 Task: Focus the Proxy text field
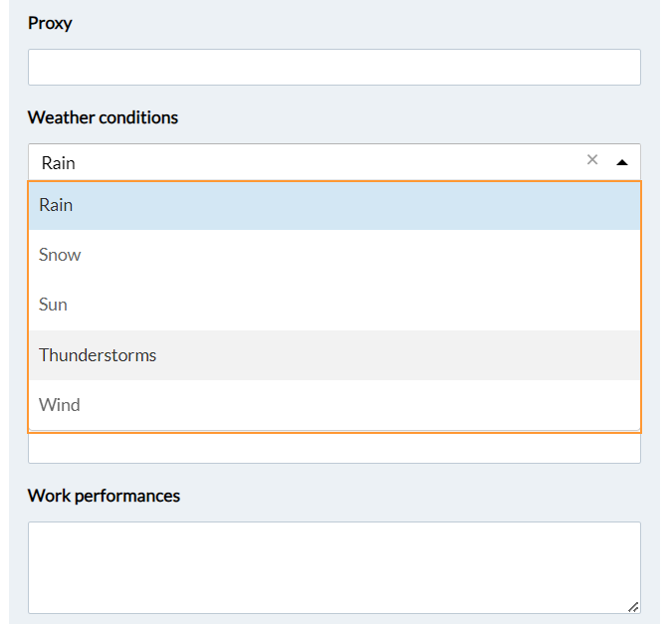click(335, 67)
